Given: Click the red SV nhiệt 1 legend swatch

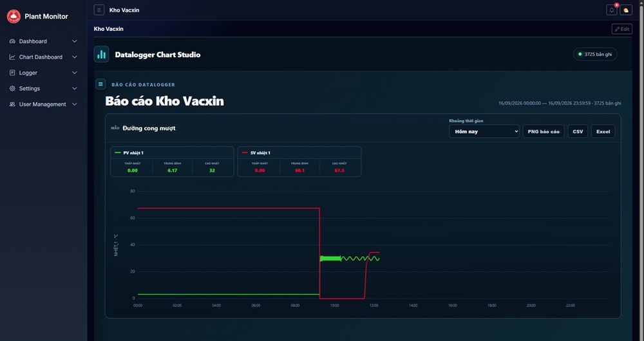Looking at the screenshot, I should [x=245, y=152].
